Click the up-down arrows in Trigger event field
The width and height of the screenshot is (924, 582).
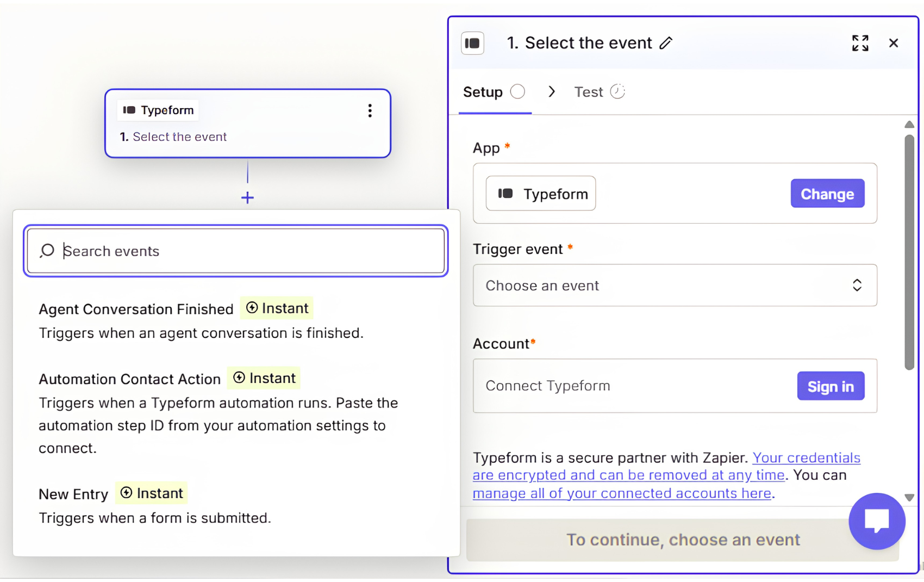click(857, 285)
